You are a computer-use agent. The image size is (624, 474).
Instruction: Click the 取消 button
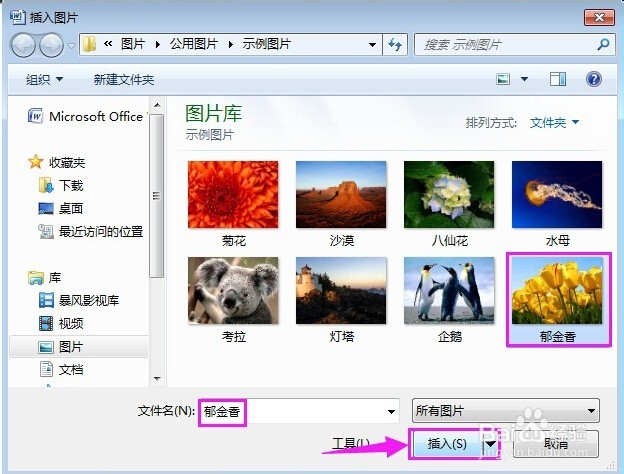click(556, 443)
